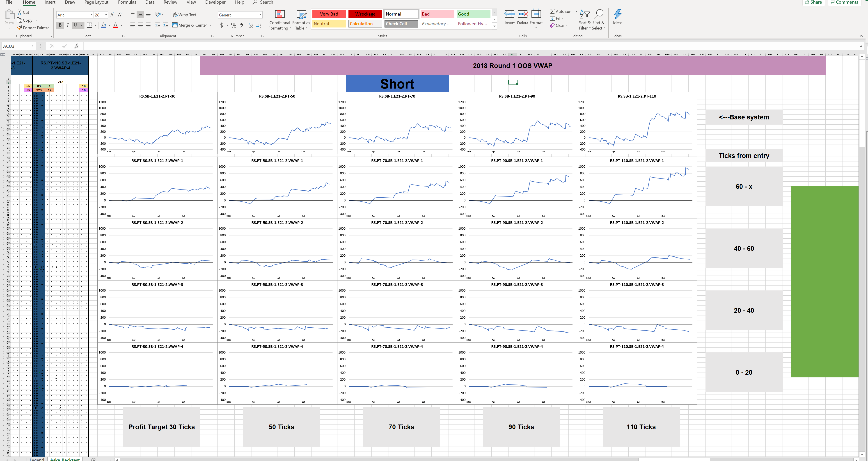The height and width of the screenshot is (461, 868).
Task: Align text left
Action: pos(133,25)
